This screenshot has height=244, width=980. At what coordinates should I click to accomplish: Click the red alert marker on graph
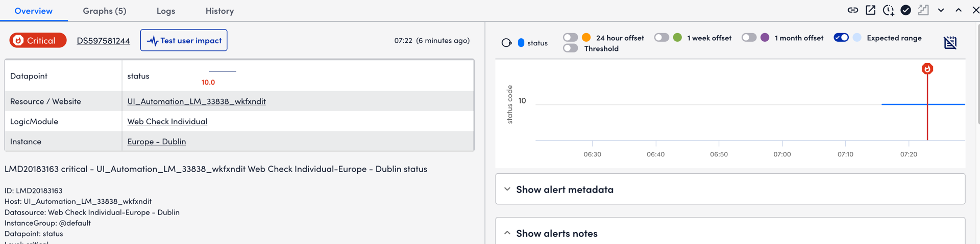click(927, 69)
